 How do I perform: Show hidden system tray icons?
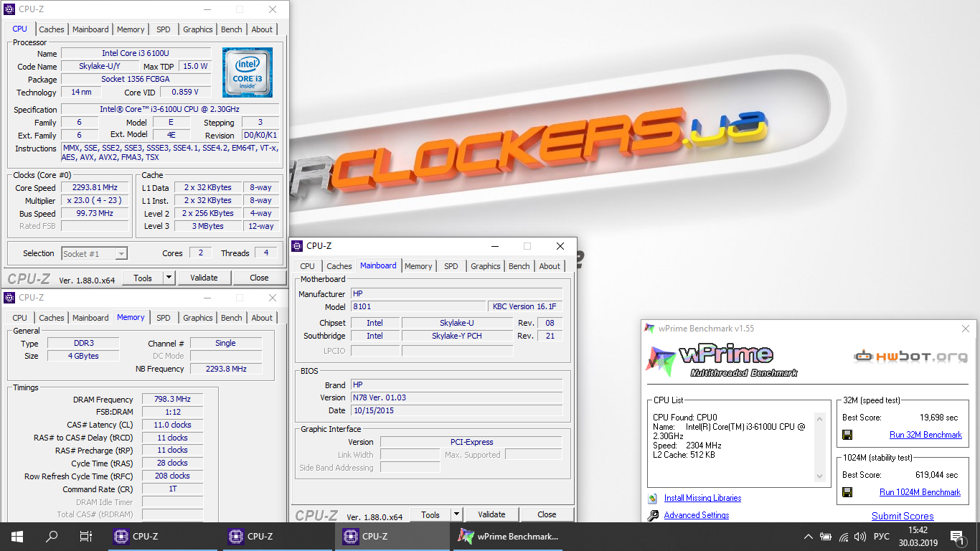tap(809, 537)
